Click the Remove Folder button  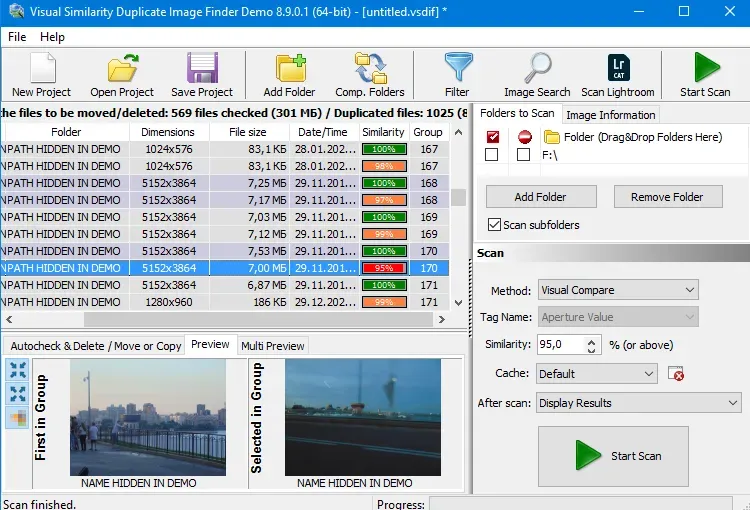pyautogui.click(x=667, y=197)
